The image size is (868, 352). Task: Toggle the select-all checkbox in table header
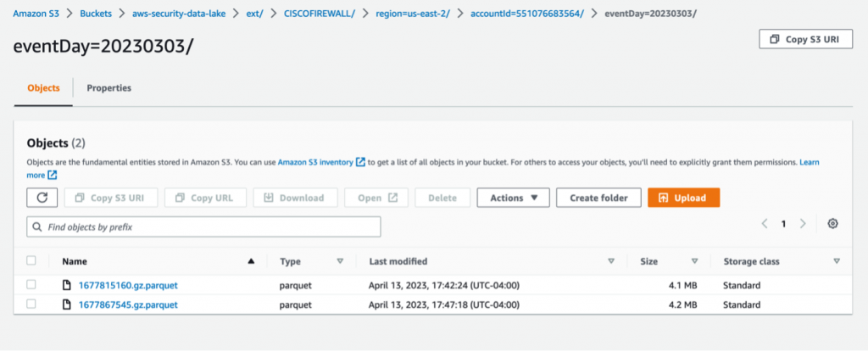pos(31,261)
